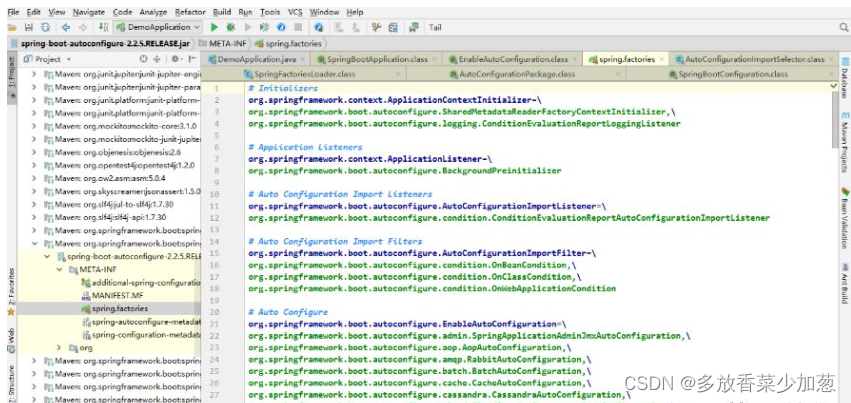Click the Run with Coverage icon
Image resolution: width=851 pixels, height=403 pixels.
coord(264,27)
